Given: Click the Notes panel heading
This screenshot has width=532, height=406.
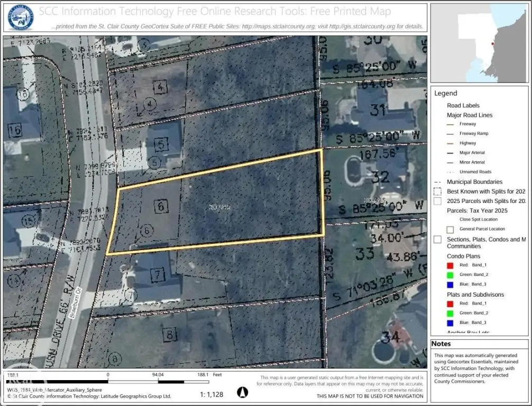Looking at the screenshot, I should click(441, 344).
